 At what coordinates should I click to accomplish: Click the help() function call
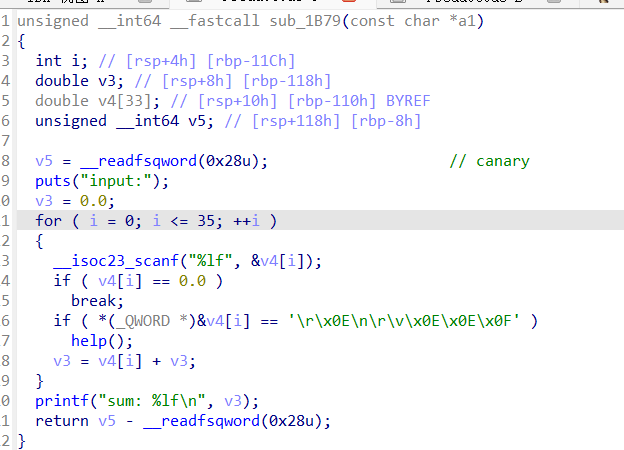[x=95, y=341]
